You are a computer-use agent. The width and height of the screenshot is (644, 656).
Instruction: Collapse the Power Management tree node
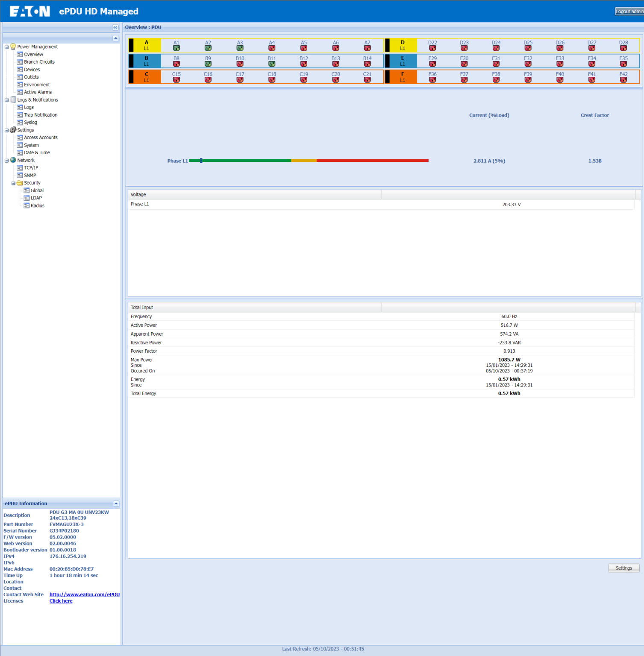[6, 47]
